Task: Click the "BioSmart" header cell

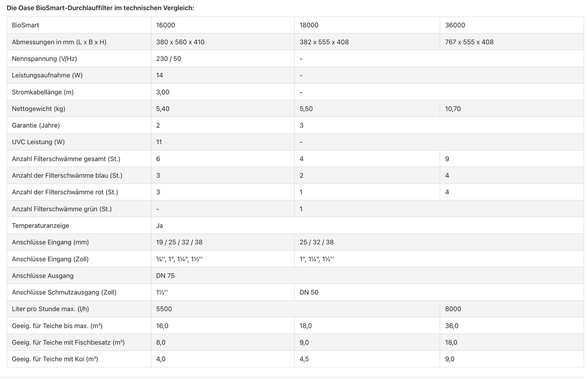Action: click(x=26, y=25)
